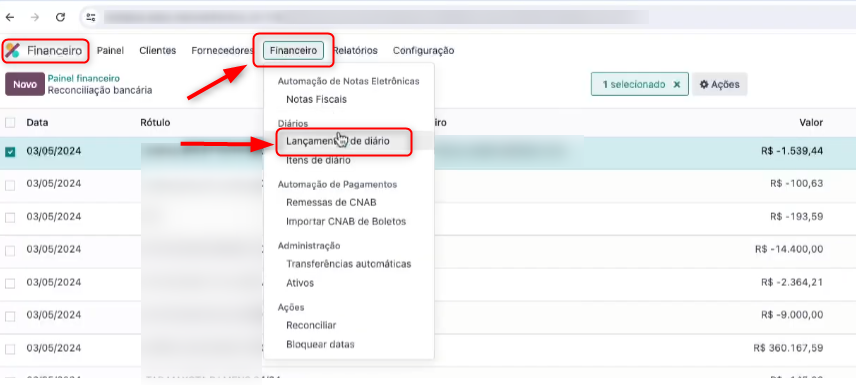Select Itens de diário entry
856x390 pixels.
[318, 161]
